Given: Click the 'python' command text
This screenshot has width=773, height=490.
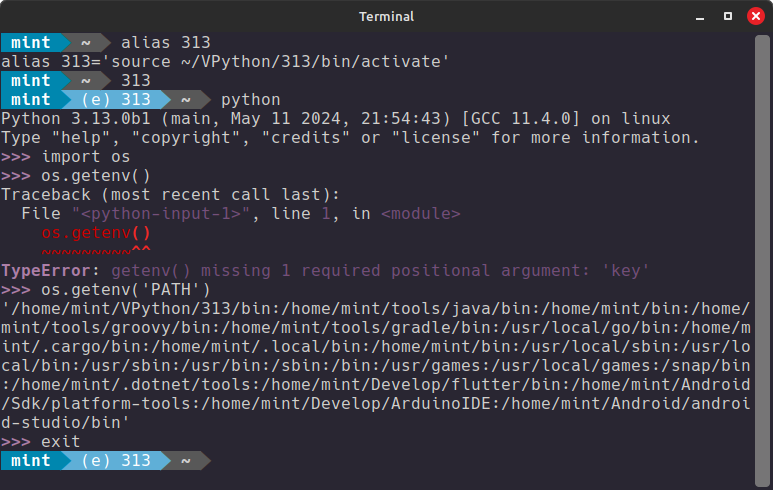Looking at the screenshot, I should [250, 100].
